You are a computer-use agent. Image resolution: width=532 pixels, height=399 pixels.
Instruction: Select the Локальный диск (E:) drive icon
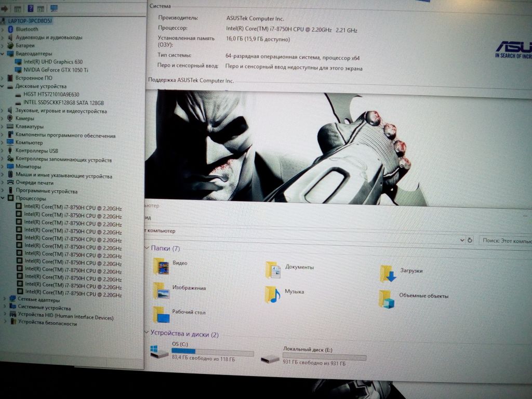pos(270,358)
